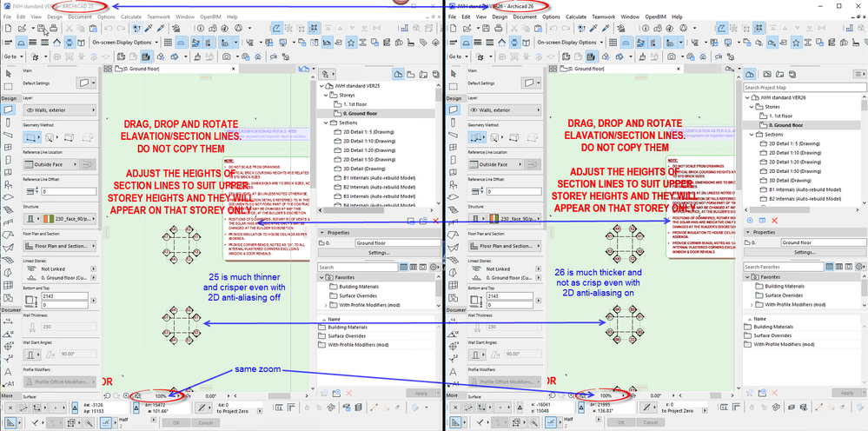Toggle Publisher Sets button in Archicad 26 navigator
868x431 pixels.
pos(793,74)
